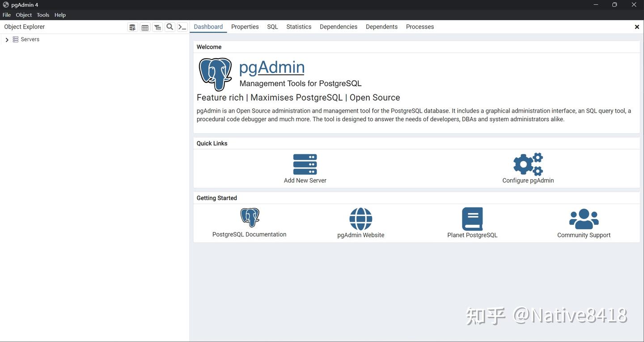Click the Dependents tab
The image size is (644, 342).
pyautogui.click(x=381, y=26)
